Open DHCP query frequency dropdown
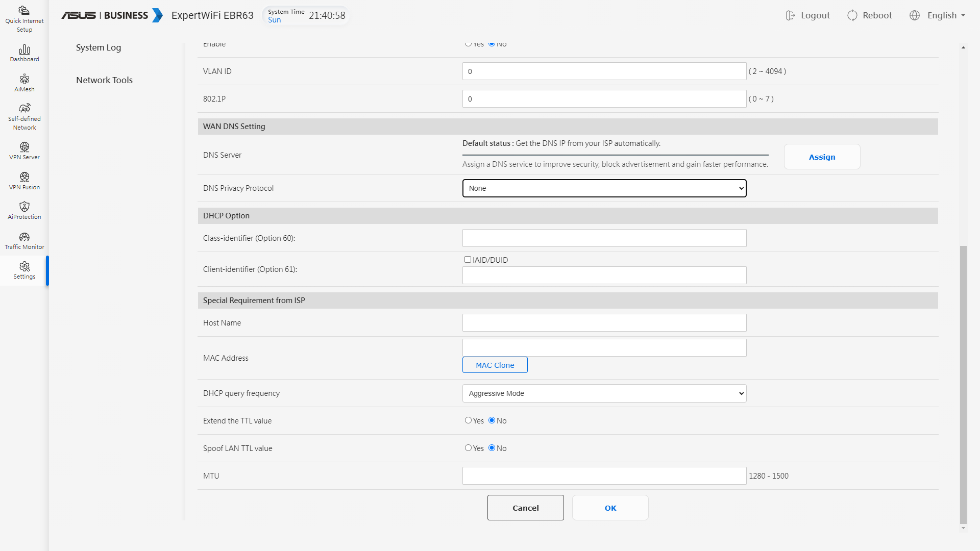The height and width of the screenshot is (551, 980). point(604,393)
